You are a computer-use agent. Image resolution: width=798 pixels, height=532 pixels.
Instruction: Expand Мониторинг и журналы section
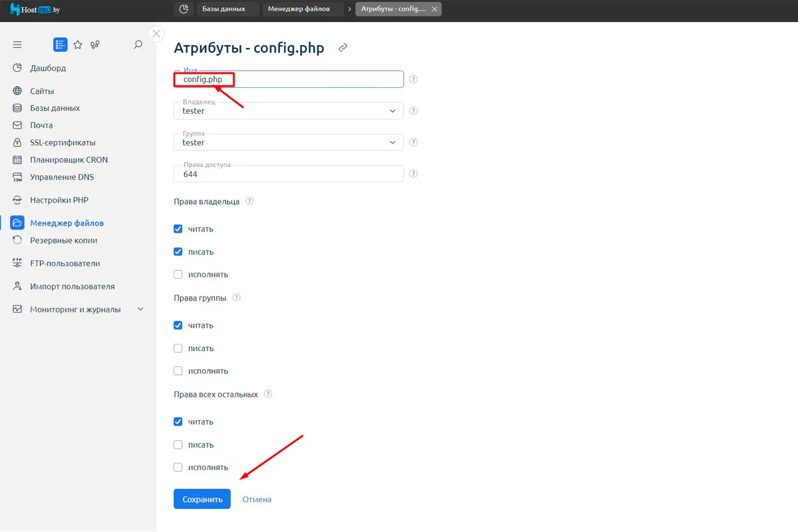pos(140,309)
